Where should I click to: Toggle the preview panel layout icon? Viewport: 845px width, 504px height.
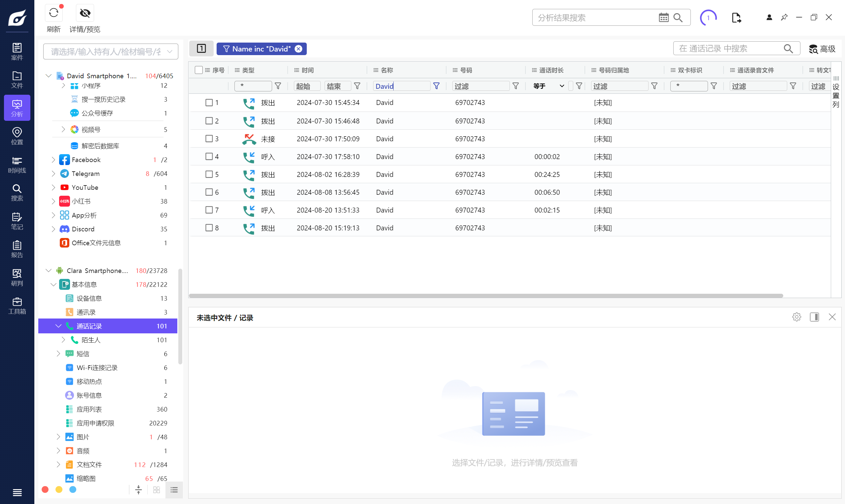coord(814,317)
